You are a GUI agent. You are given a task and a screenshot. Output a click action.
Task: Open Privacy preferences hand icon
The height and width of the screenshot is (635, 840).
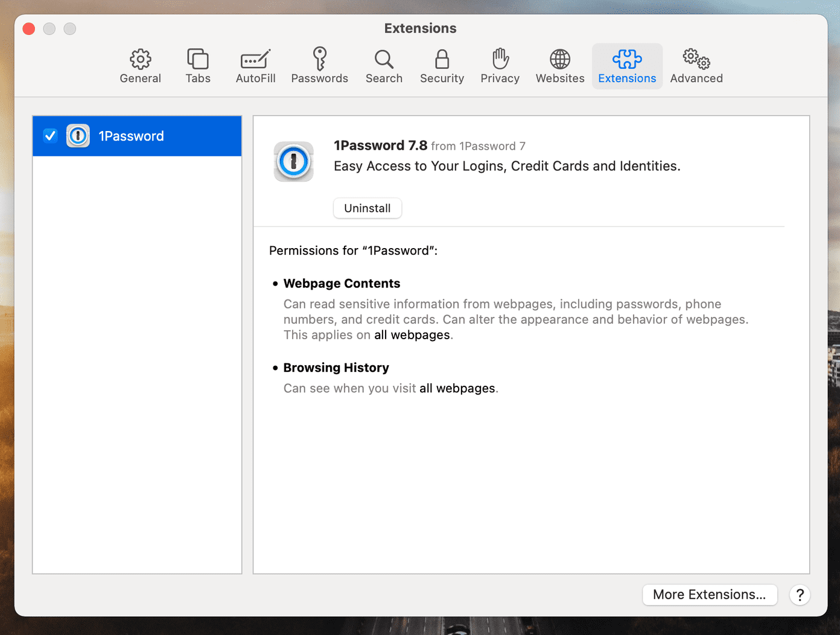tap(500, 59)
